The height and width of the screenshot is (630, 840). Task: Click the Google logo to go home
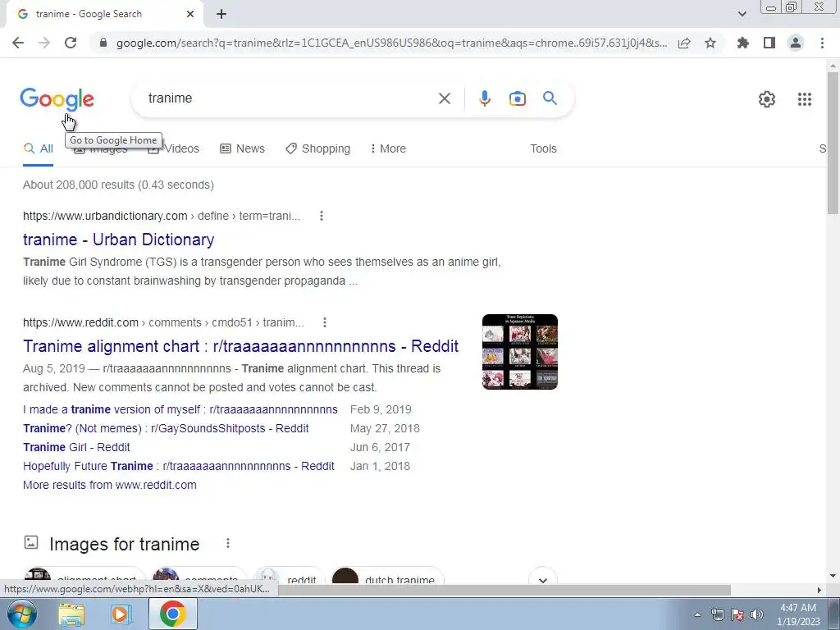[x=57, y=99]
